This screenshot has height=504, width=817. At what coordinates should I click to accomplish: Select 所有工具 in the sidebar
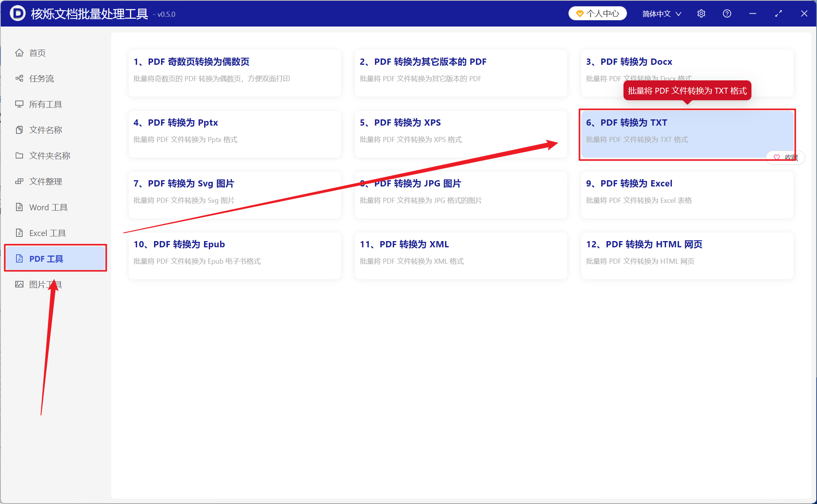click(55, 104)
